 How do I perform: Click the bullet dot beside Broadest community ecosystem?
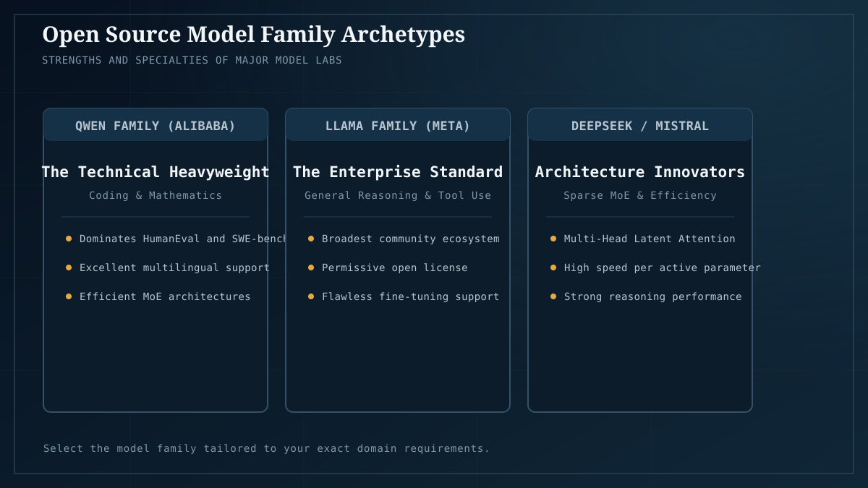click(x=311, y=239)
